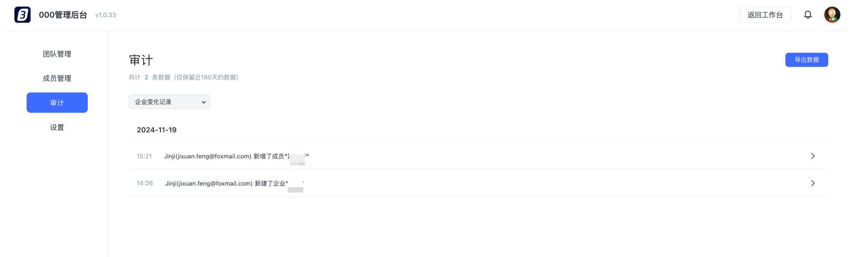Open the 15:21 新增了成员 log entry
Screen dimensions: 868x257
pyautogui.click(x=478, y=156)
